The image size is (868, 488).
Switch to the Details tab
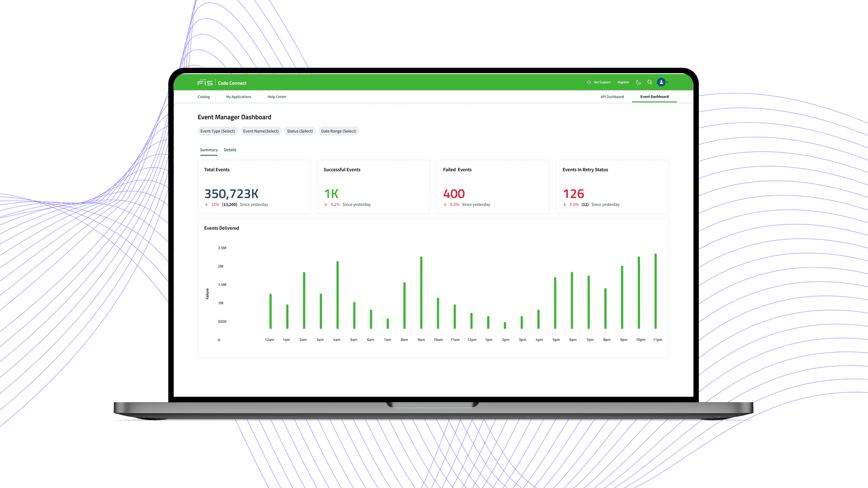pyautogui.click(x=230, y=150)
